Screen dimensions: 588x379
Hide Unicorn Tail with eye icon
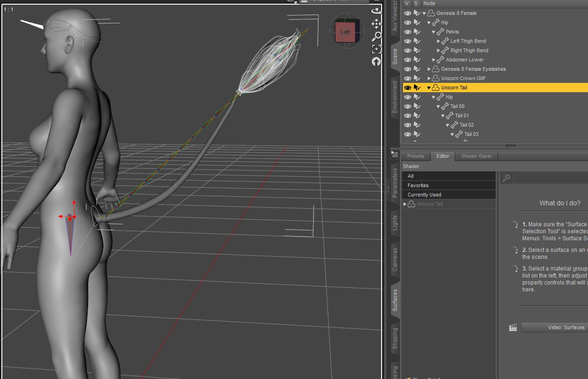408,88
